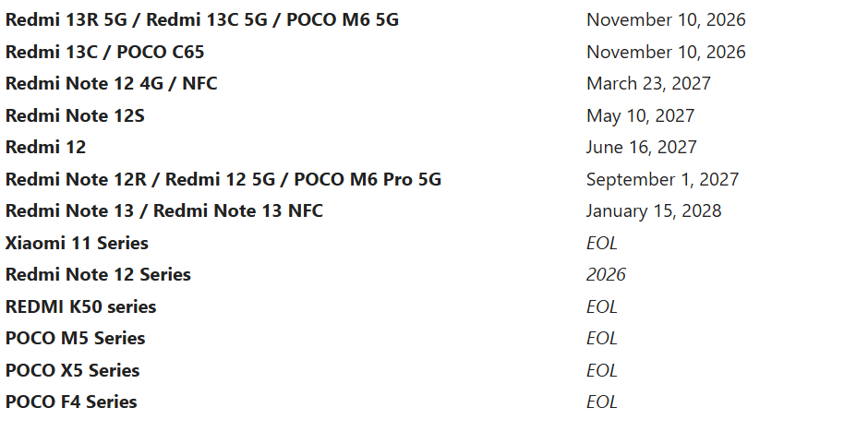
Task: Select the Redmi 12 device name
Action: 45,148
